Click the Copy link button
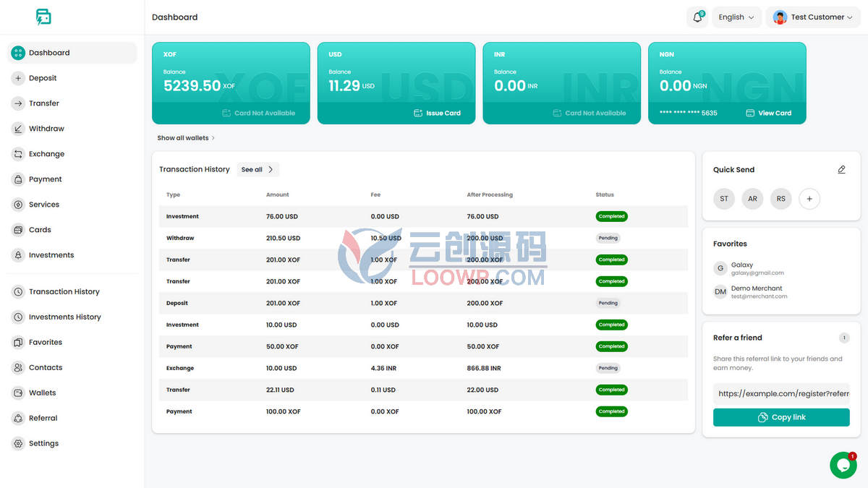 (781, 417)
